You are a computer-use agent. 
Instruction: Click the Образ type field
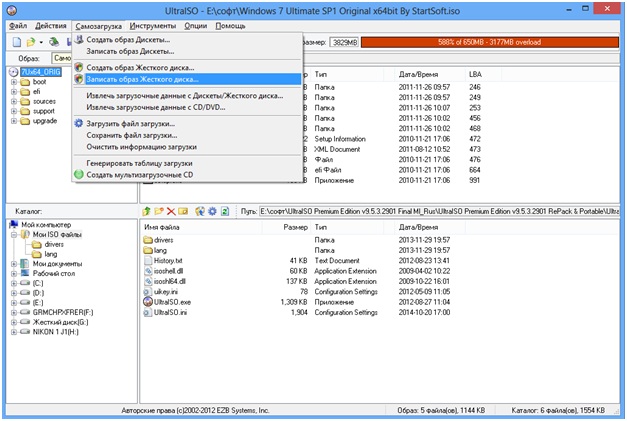coord(62,58)
